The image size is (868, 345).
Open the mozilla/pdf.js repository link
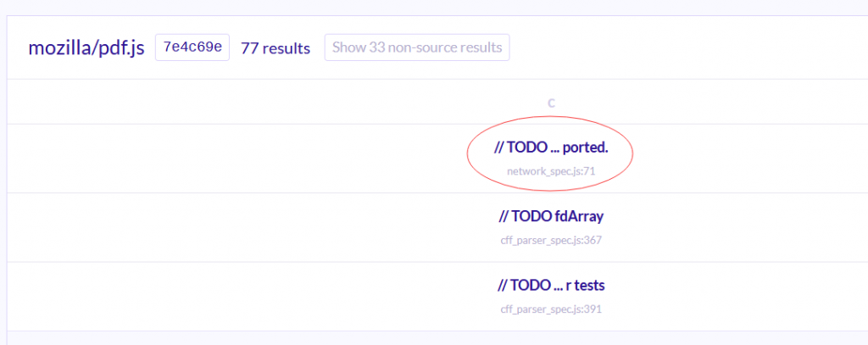(x=86, y=48)
